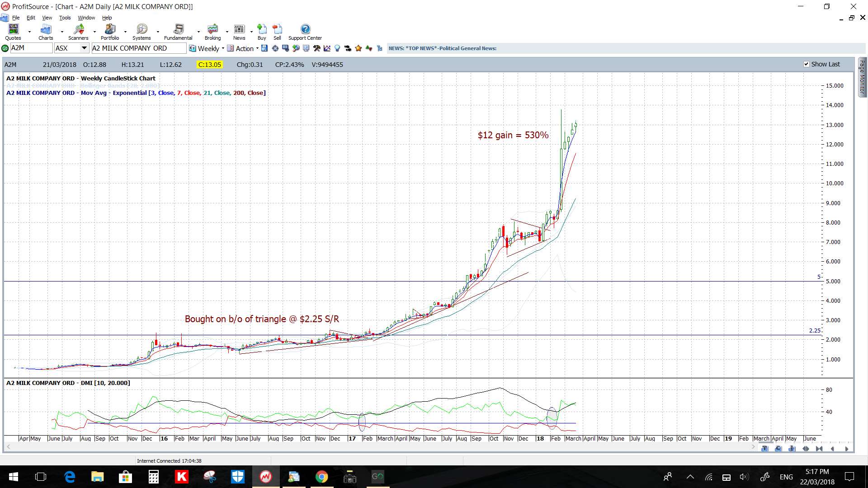Click the taskbar volume speaker icon
868x488 pixels.
[x=744, y=477]
